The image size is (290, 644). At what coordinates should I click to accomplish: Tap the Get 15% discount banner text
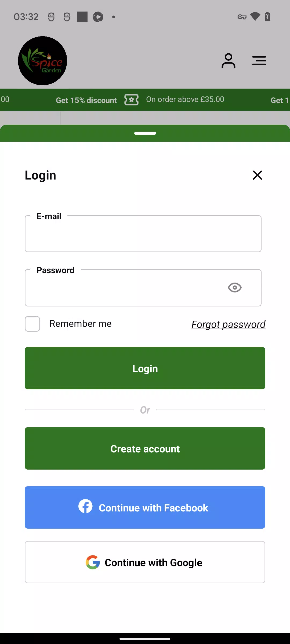[x=86, y=100]
